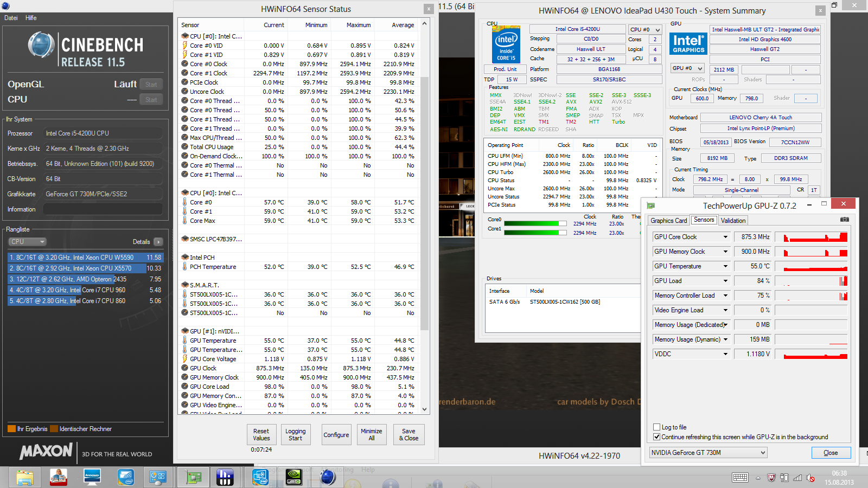
Task: Start the CPU benchmark in Cinebench
Action: click(x=151, y=99)
